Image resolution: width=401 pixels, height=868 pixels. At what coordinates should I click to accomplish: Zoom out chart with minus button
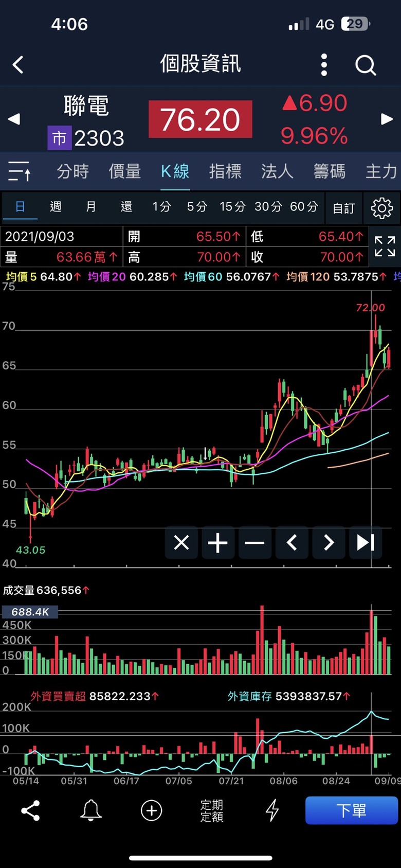tap(255, 543)
